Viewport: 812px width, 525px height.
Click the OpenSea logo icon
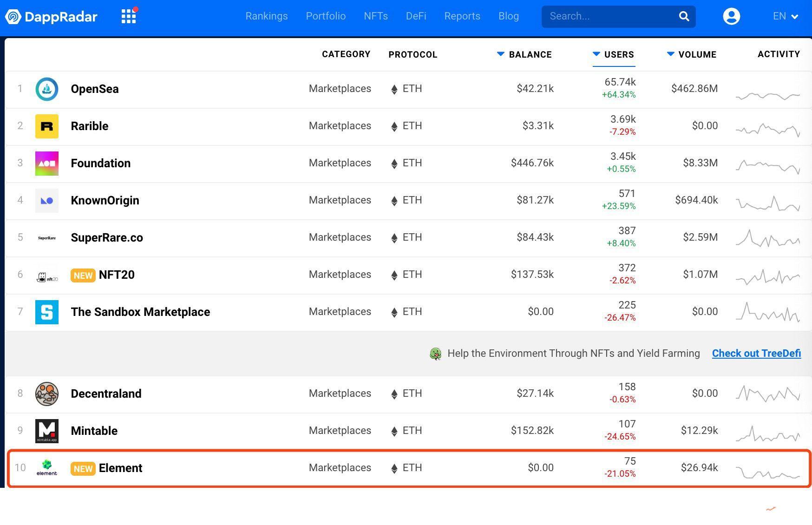pos(47,89)
